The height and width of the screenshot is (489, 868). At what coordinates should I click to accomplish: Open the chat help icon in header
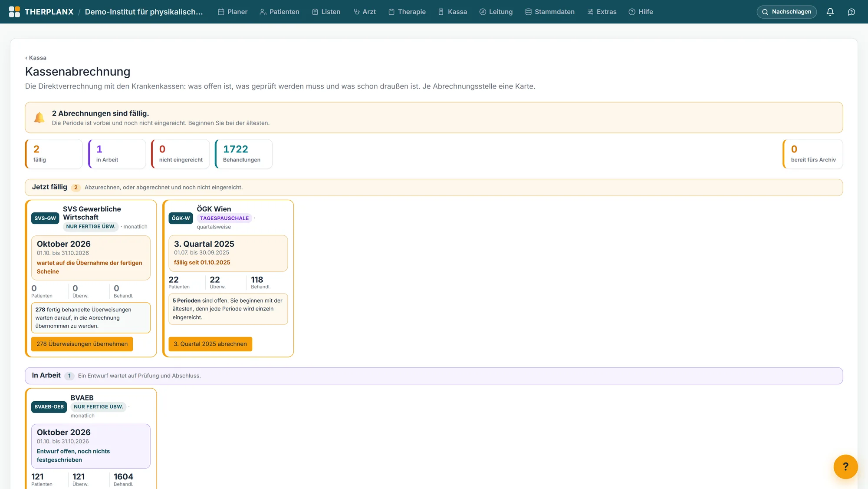(x=852, y=12)
